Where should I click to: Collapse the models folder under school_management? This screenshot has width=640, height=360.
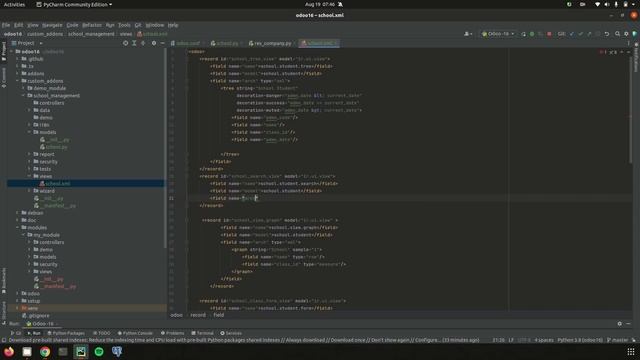[29, 132]
